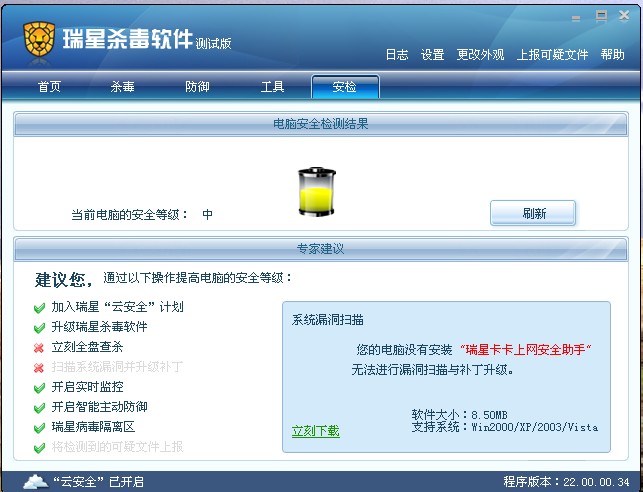
Task: Open the 日志 menu
Action: coord(397,55)
